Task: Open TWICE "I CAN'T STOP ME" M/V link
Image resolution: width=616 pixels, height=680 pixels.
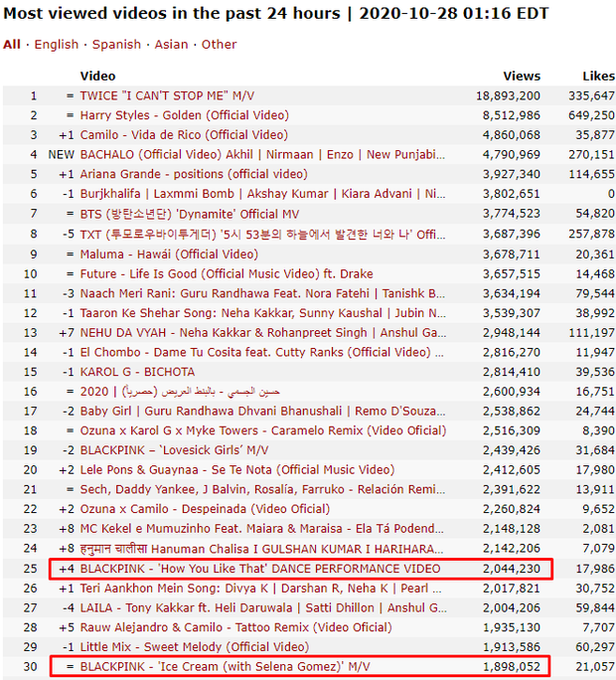Action: [167, 95]
